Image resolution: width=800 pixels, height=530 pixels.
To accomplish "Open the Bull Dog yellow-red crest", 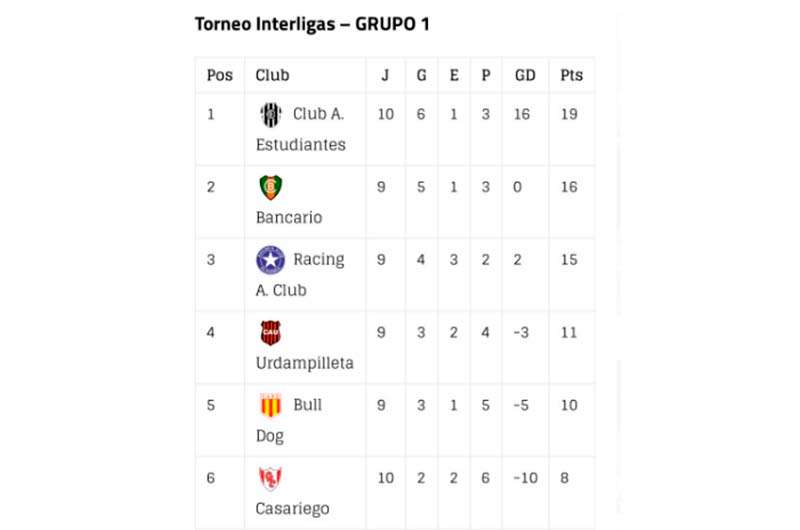I will point(270,406).
